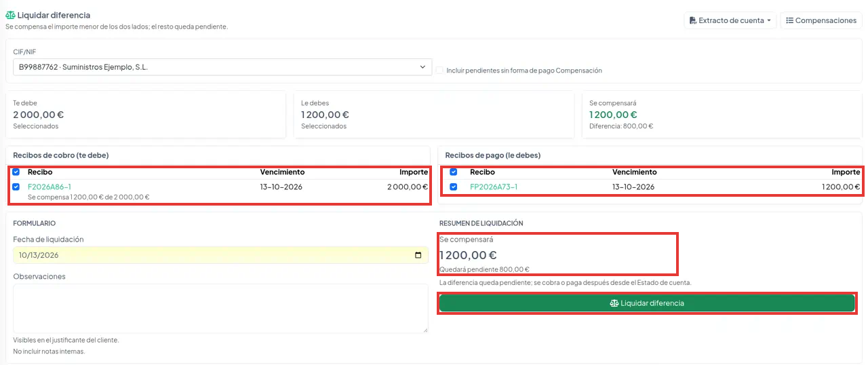Click the calendar icon in Fecha de liquidación
This screenshot has width=868, height=365.
(418, 255)
